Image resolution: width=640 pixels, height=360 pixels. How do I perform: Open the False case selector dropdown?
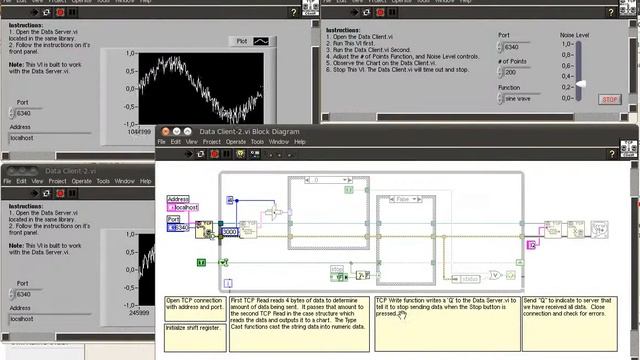pos(413,199)
